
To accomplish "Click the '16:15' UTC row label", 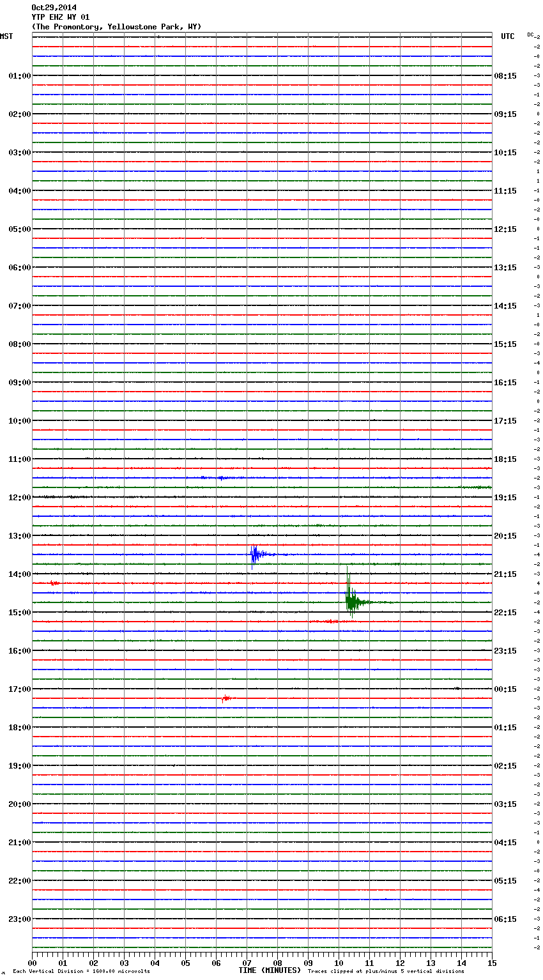I will point(505,383).
